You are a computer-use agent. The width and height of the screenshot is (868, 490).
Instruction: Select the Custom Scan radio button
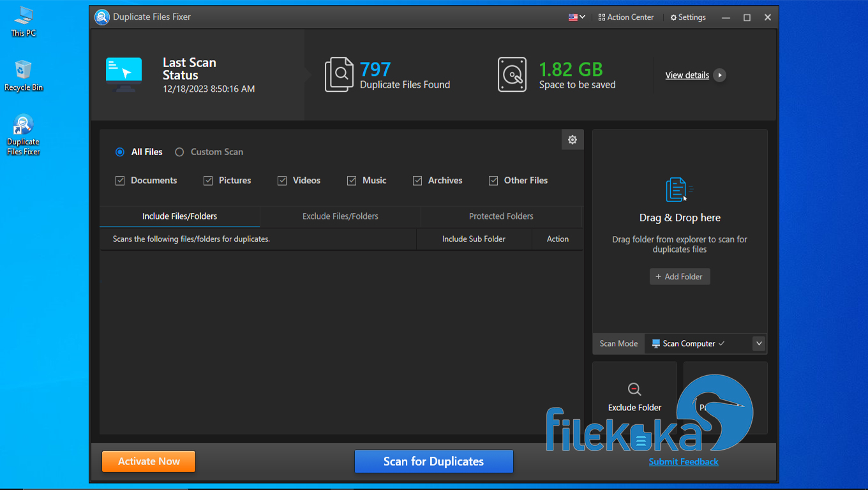coord(179,152)
